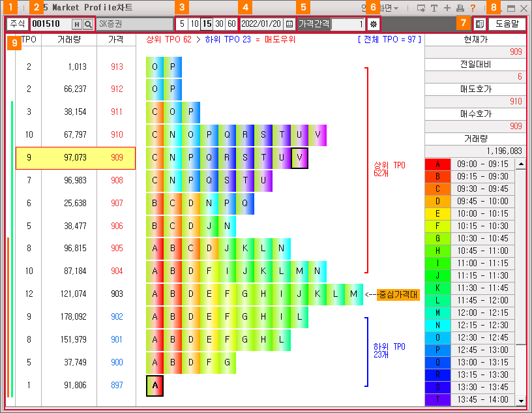Toggle the side panel collapse icon
Image resolution: width=532 pixels, height=413 pixels.
(x=479, y=24)
